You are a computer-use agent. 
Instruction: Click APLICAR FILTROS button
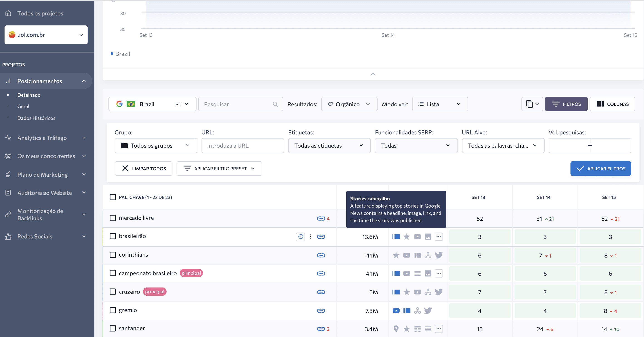click(600, 169)
